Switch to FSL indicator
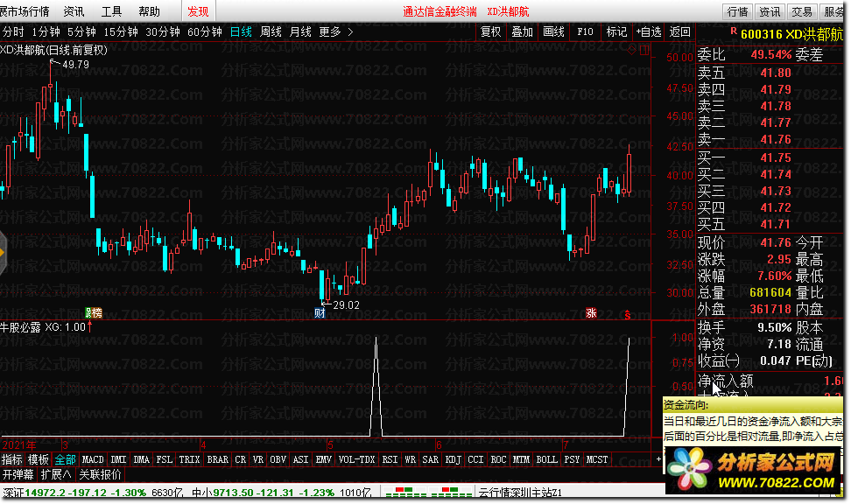Screen dimensions: 851x504 (164, 459)
